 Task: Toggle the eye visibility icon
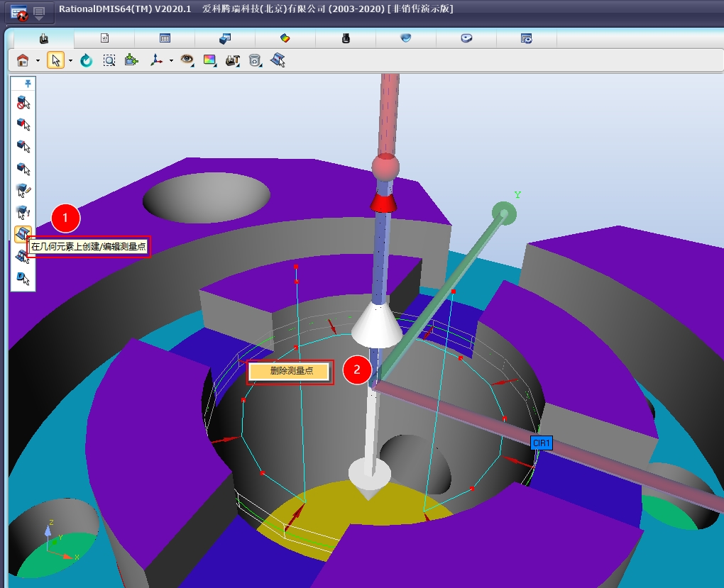click(x=187, y=60)
